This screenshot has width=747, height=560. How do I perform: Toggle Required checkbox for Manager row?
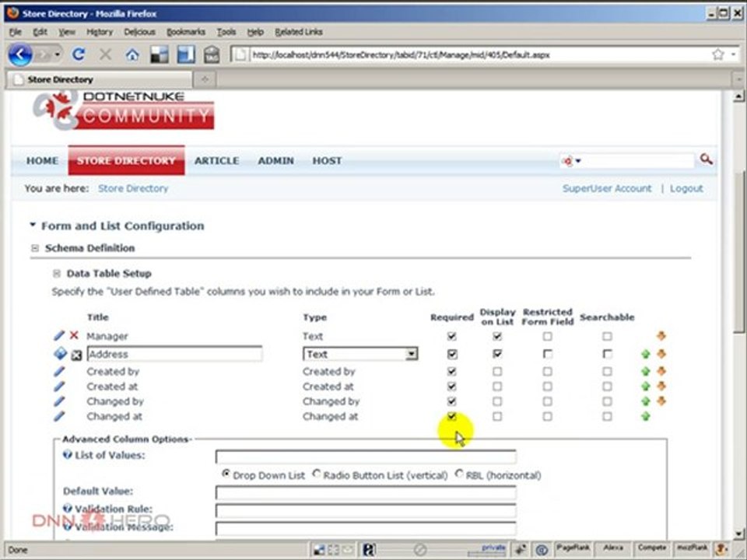point(451,336)
